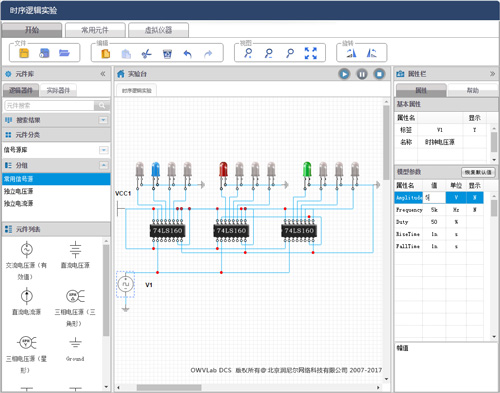The width and height of the screenshot is (500, 393).
Task: Select the Ground component
Action: click(x=75, y=349)
